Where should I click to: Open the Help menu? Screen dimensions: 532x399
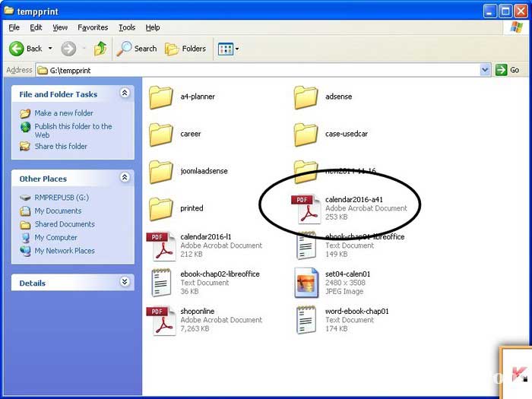coord(153,27)
